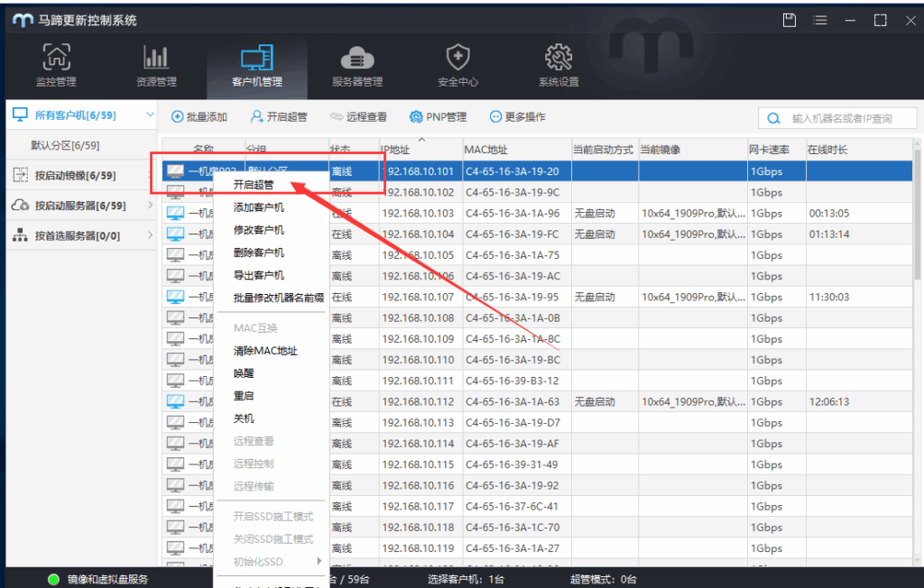Viewport: 924px width, 588px height.
Task: Collapse the 所有客户机 tree section
Action: pos(150,115)
